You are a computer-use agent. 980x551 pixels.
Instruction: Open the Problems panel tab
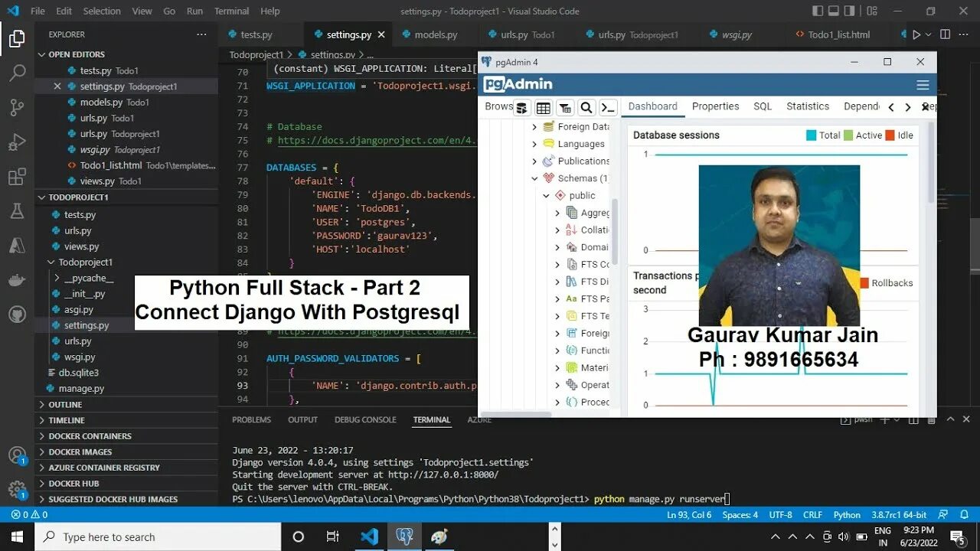[x=251, y=420]
